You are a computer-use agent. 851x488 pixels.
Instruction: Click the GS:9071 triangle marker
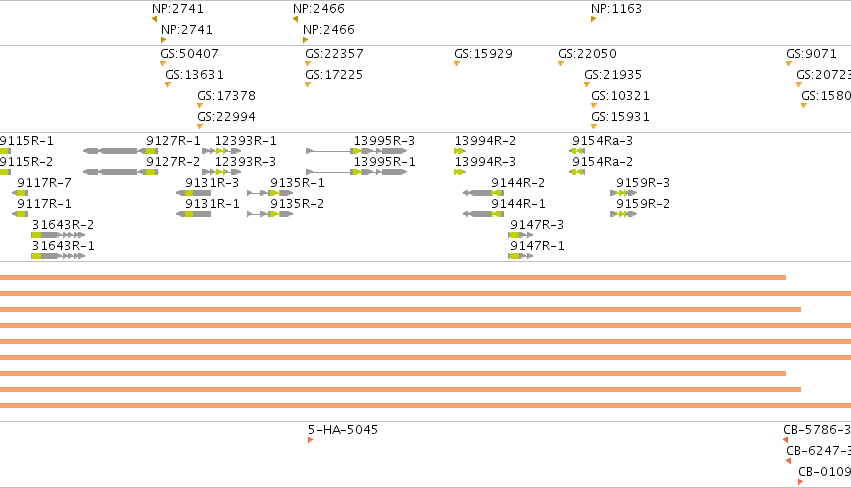[789, 64]
